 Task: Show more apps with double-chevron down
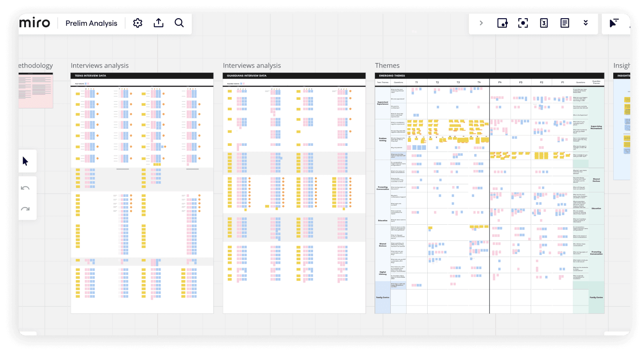[585, 23]
